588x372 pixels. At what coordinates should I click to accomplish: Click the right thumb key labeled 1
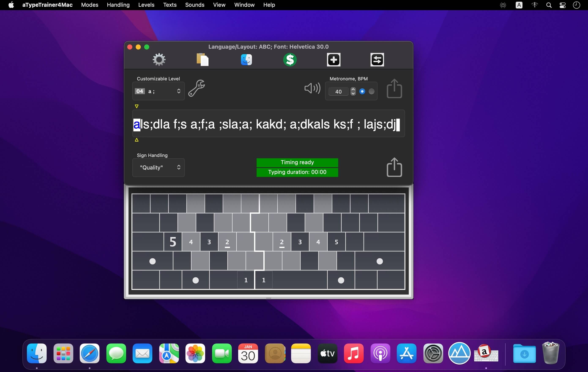click(264, 280)
